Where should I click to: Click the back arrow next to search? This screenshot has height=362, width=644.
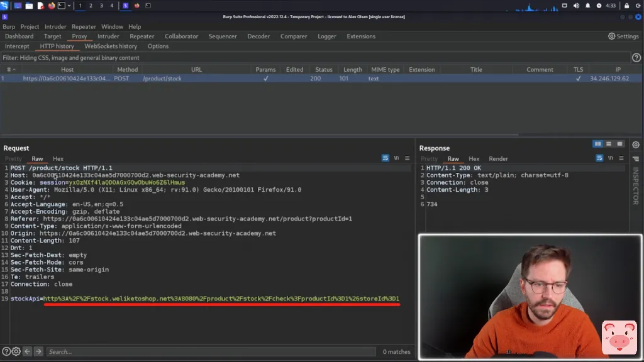point(28,352)
